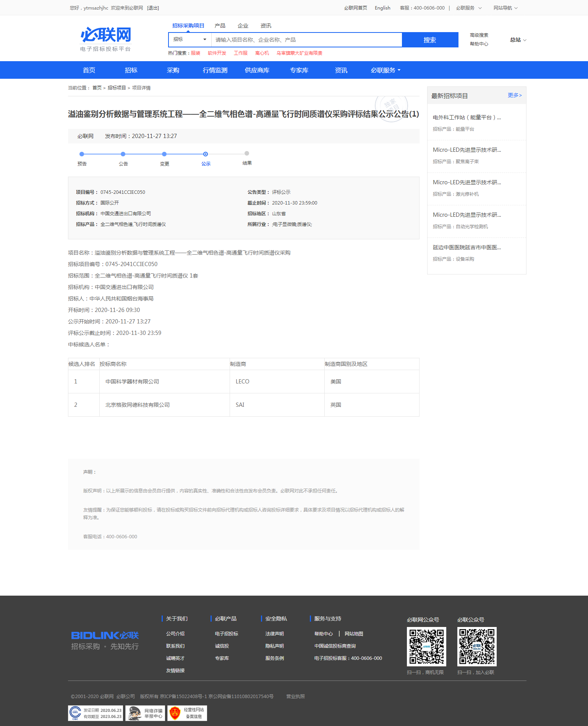Expand the 总站 site selector
The width and height of the screenshot is (588, 726).
click(x=518, y=40)
